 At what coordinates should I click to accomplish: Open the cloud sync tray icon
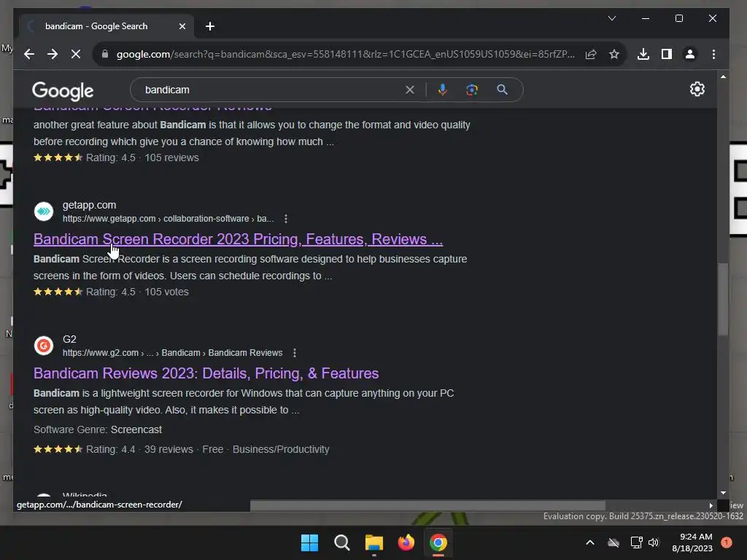click(x=614, y=542)
